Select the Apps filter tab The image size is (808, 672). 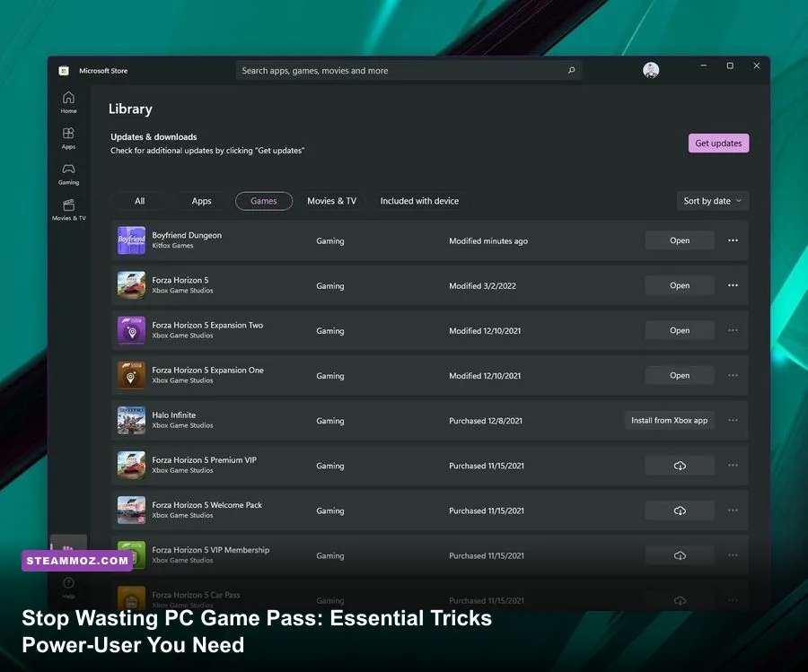coord(201,201)
